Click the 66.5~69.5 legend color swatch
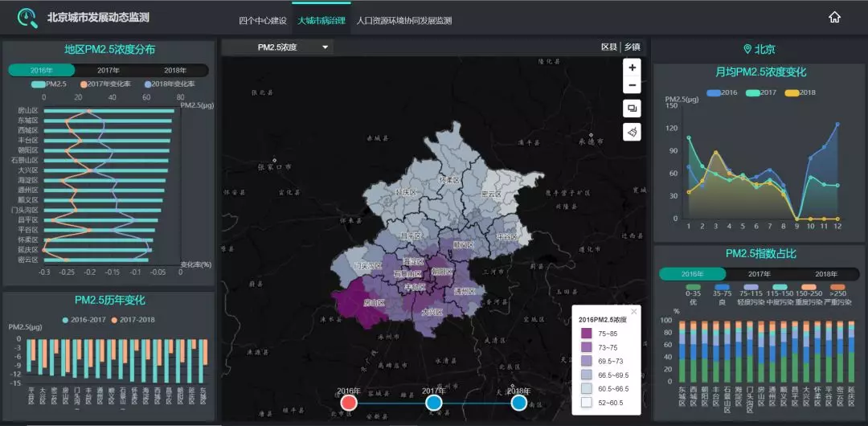 [586, 375]
